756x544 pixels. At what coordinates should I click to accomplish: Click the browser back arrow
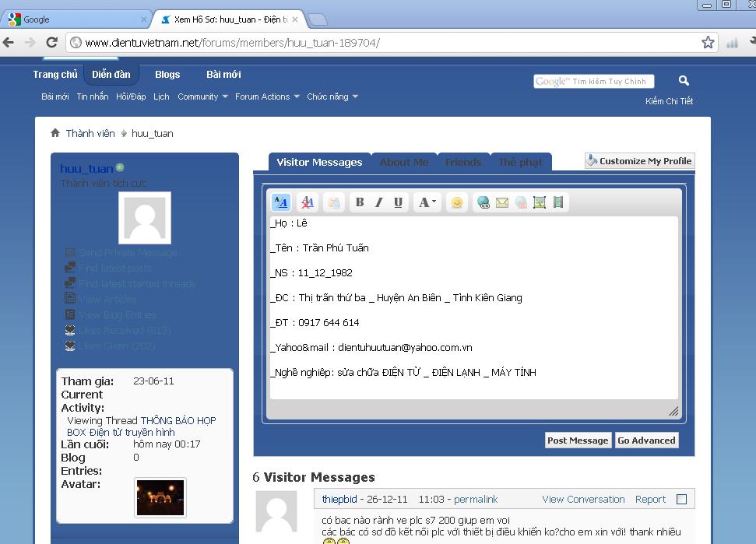point(9,42)
